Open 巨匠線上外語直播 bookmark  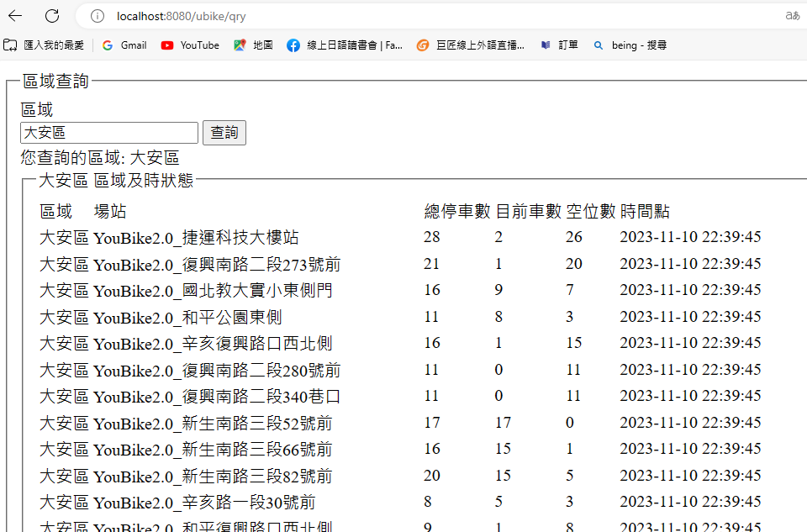point(471,45)
